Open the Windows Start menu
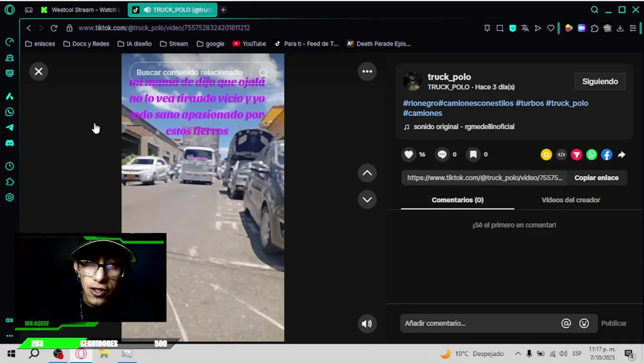This screenshot has width=644, height=363. point(11,354)
